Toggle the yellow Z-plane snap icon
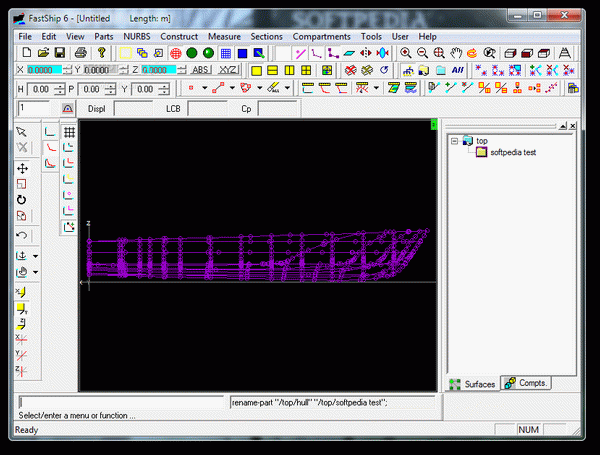Screen dimensions: 600x455 (x=21, y=324)
